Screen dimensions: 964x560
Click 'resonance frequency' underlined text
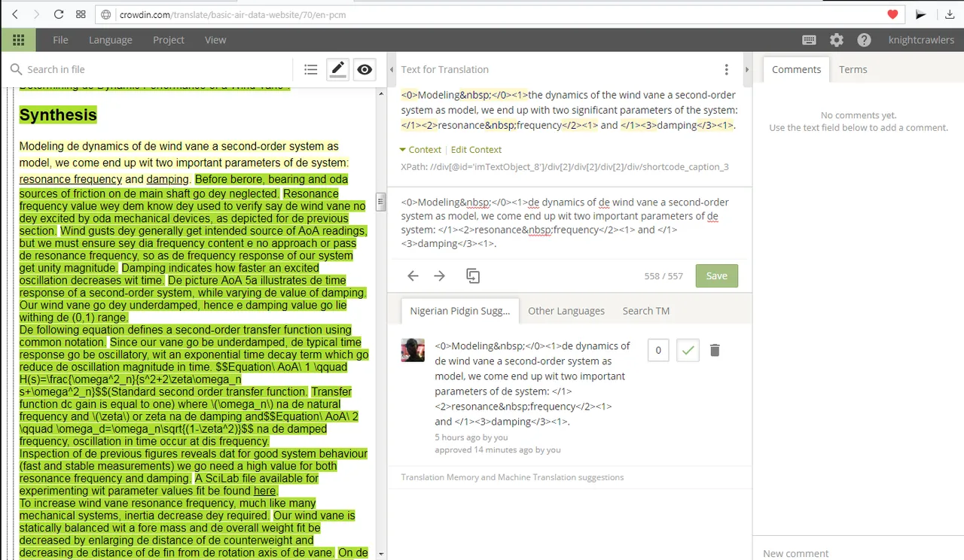click(x=71, y=179)
